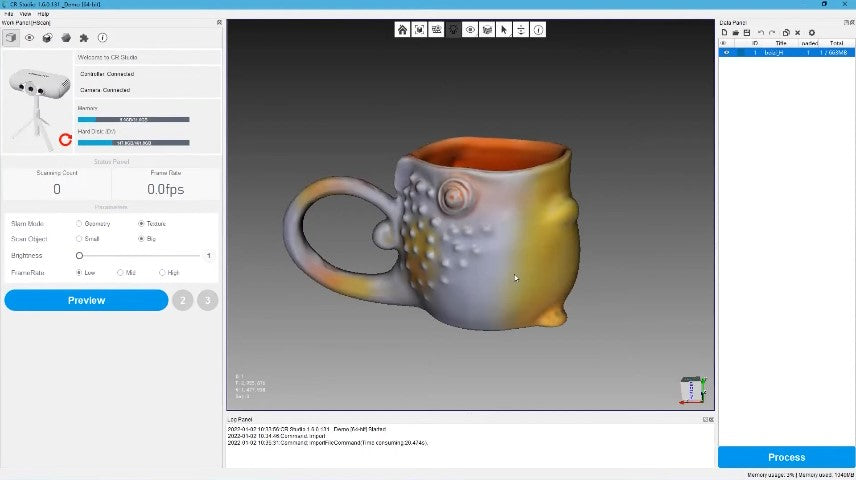
Task: Click the puzzle piece icon in Work Panel
Action: click(84, 38)
